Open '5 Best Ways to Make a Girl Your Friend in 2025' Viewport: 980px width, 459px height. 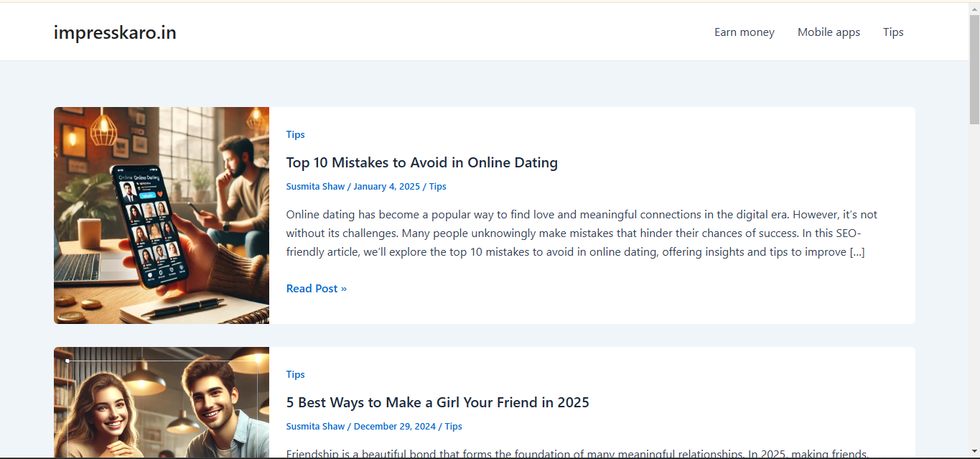pos(437,402)
